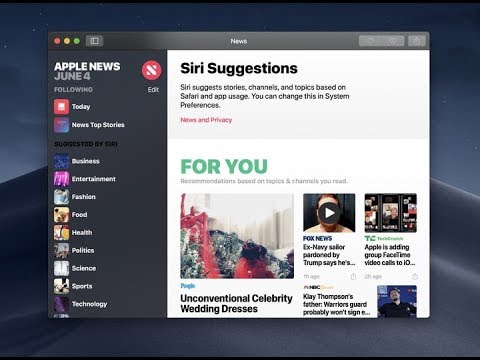Open the Sports topic icon
The image size is (480, 360).
tap(61, 286)
